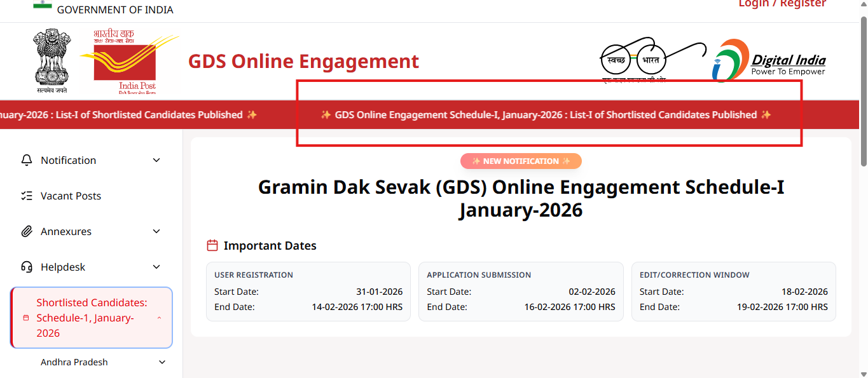Click the NEW NOTIFICATION badge
Image resolution: width=868 pixels, height=378 pixels.
pos(520,161)
